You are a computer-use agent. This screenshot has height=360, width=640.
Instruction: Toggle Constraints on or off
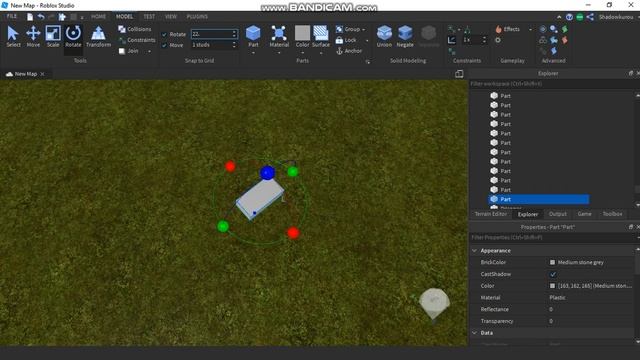[x=137, y=40]
